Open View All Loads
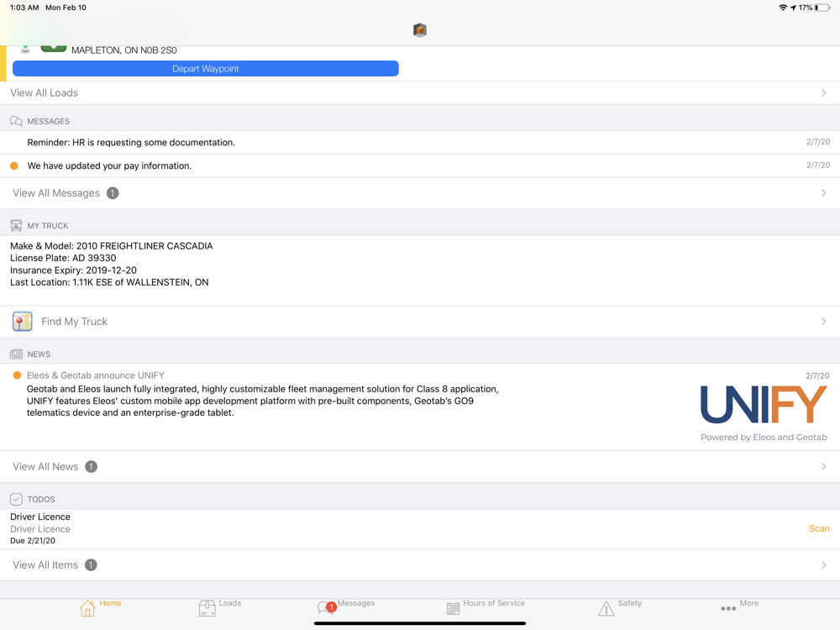Image resolution: width=840 pixels, height=630 pixels. click(420, 92)
